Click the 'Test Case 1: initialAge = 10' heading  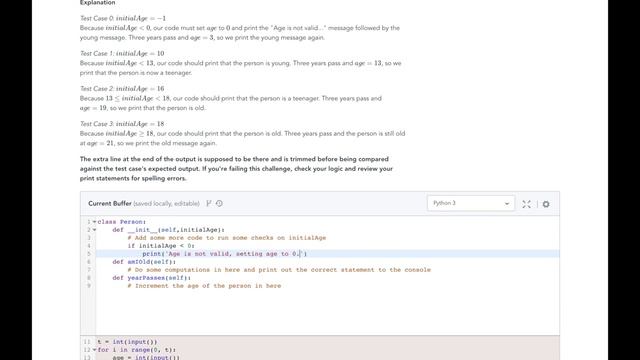pos(122,53)
